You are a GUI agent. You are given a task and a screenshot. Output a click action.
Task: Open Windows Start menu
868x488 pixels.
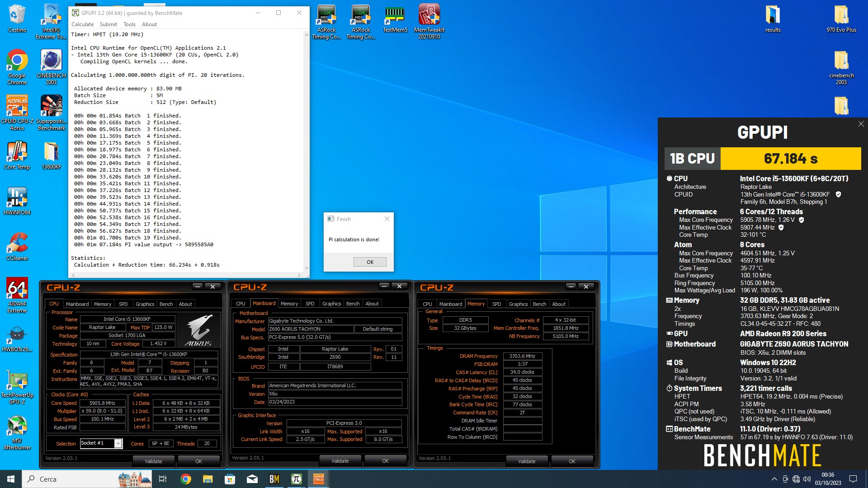click(x=11, y=479)
